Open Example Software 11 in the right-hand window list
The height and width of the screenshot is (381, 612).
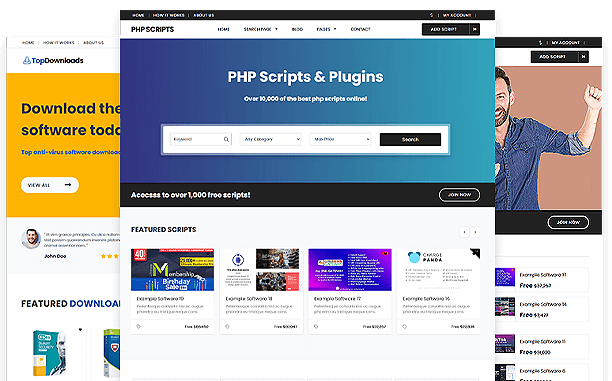pos(543,342)
